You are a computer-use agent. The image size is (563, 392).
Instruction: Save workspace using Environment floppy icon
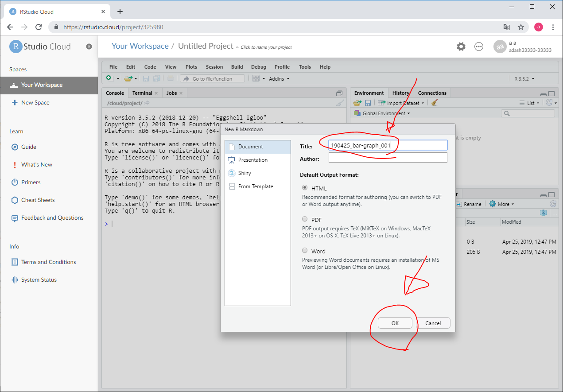368,103
